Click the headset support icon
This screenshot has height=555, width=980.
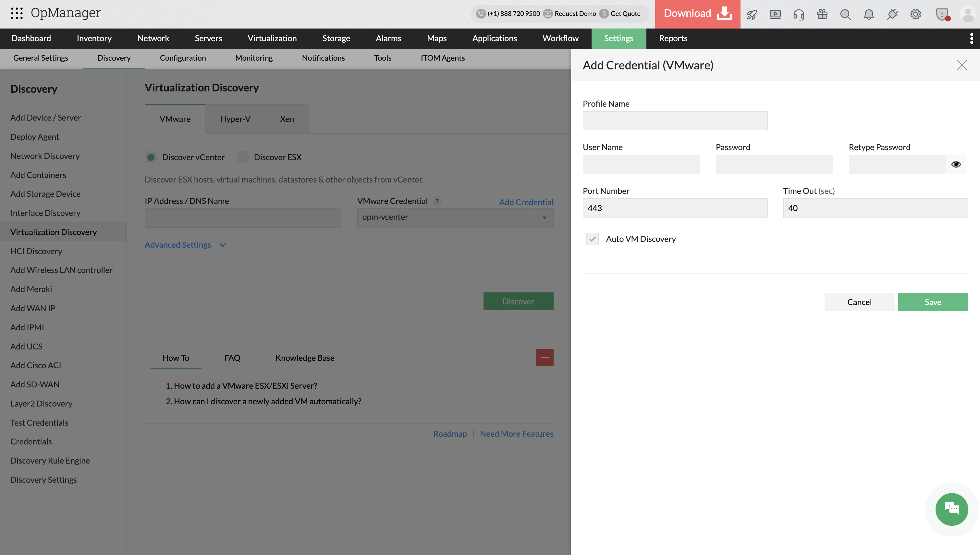point(798,15)
